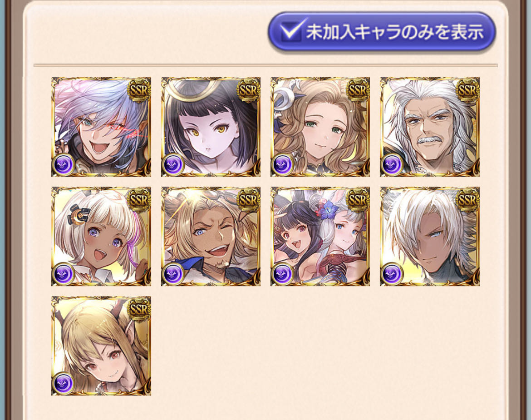This screenshot has height=420, width=531.
Task: Select the tanned girl with white hair
Action: (101, 236)
